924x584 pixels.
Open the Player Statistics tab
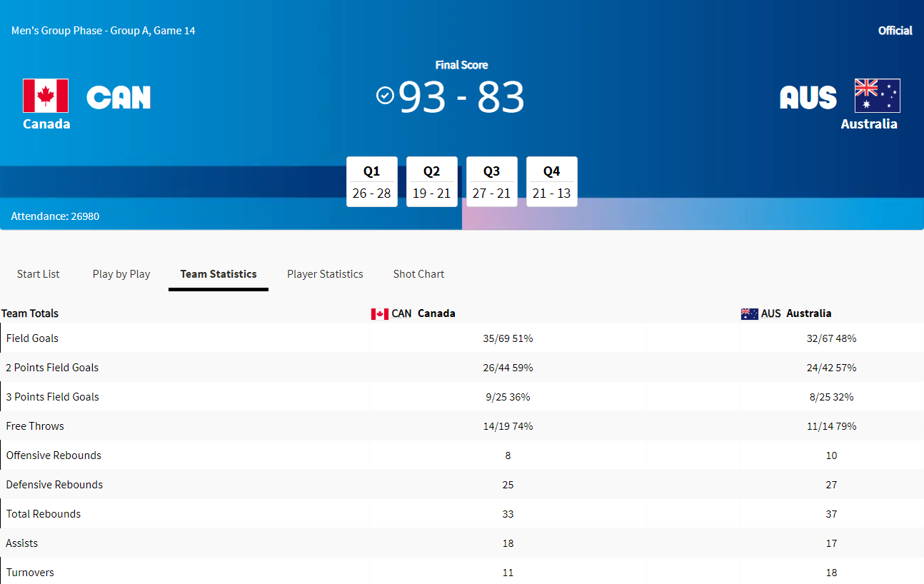click(x=325, y=274)
